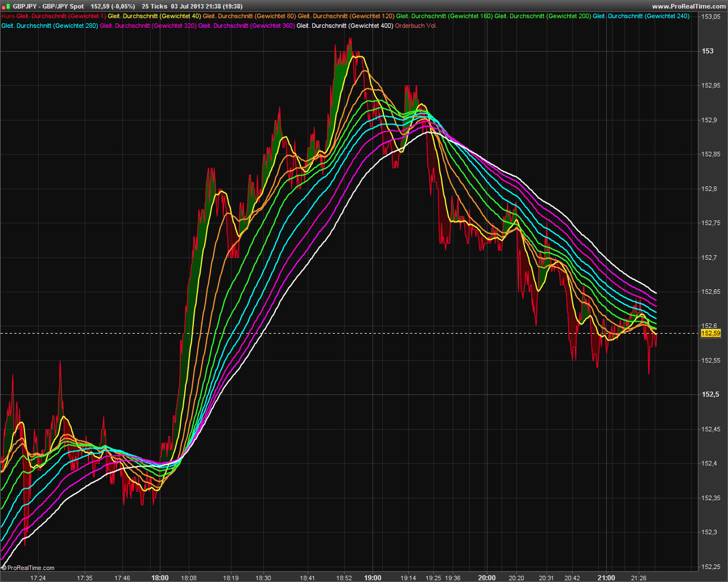Click the 152,8 price axis label
The image size is (728, 582).
(x=709, y=189)
